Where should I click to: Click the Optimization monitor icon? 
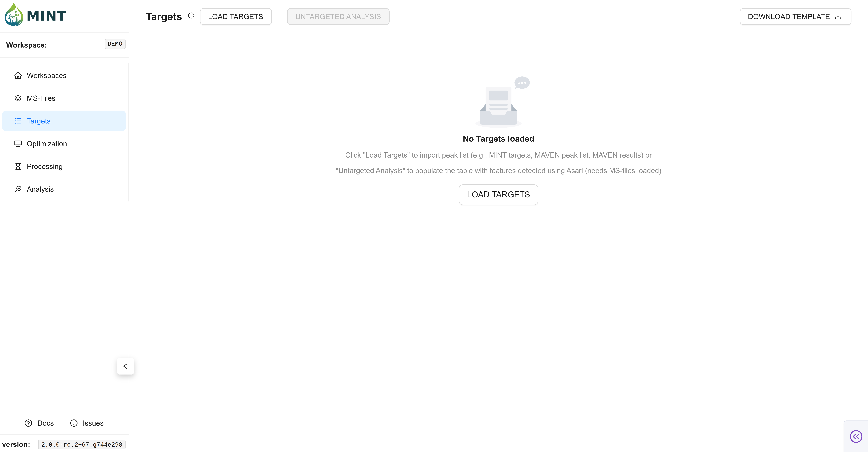18,144
